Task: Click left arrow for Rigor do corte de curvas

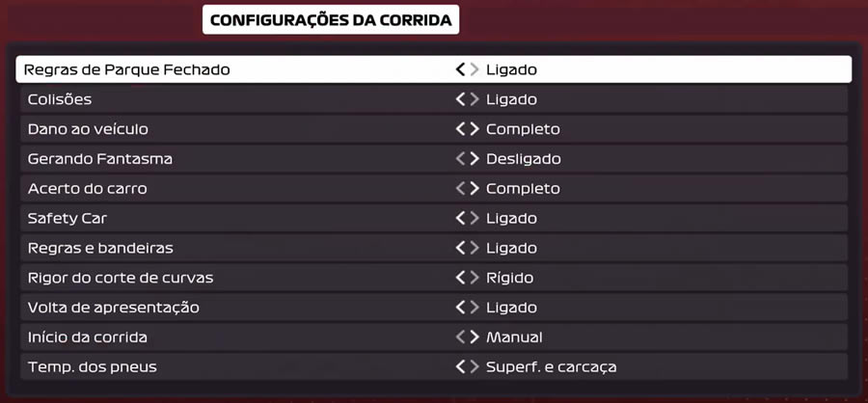Action: 461,278
